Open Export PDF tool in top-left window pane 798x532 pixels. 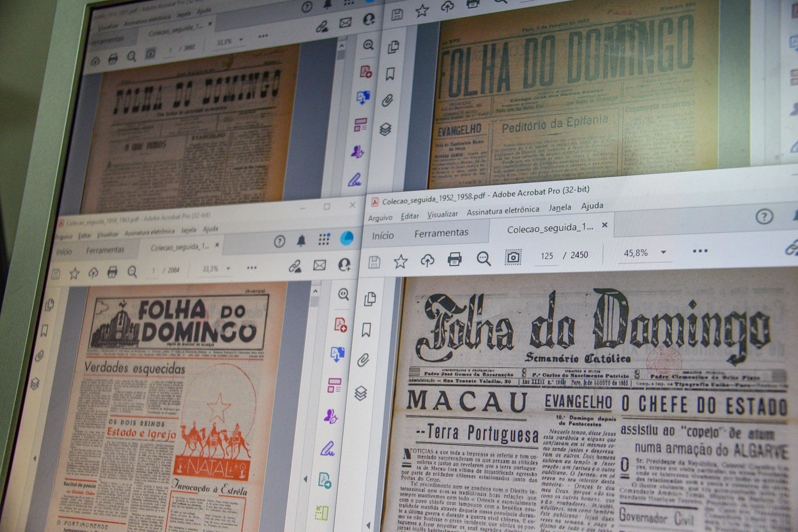(363, 97)
